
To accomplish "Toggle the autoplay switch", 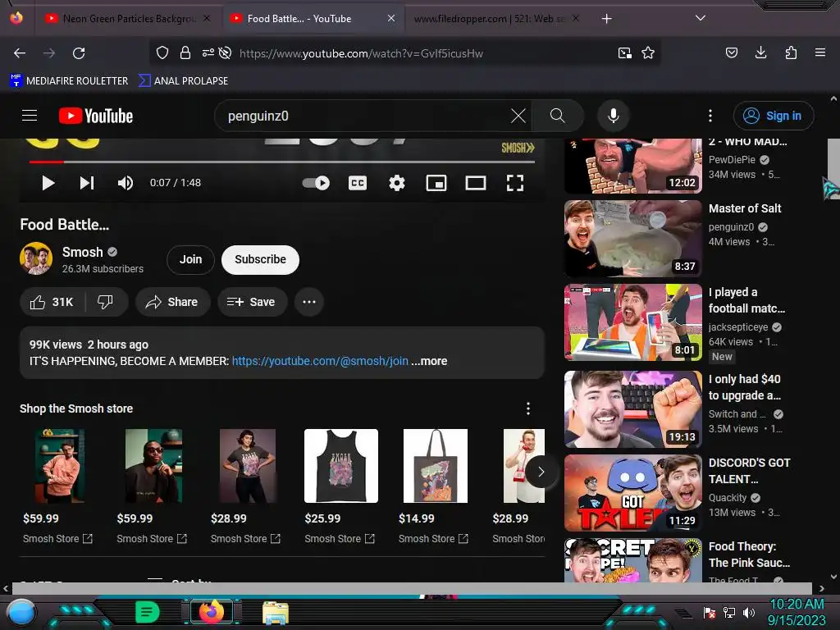I will [x=316, y=183].
